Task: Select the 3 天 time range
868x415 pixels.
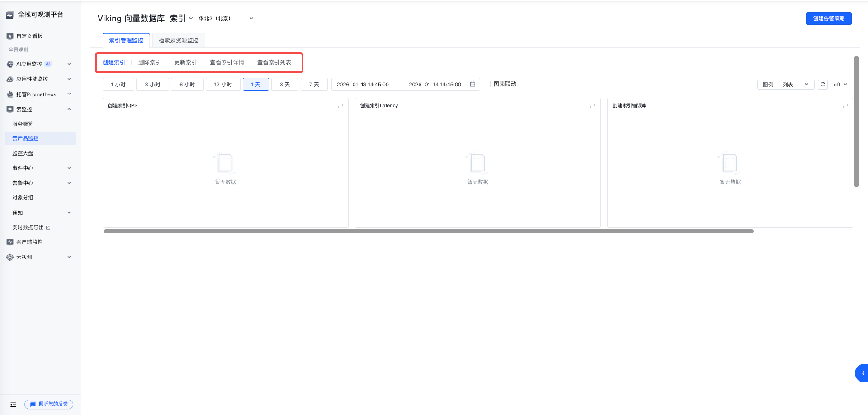Action: point(285,85)
